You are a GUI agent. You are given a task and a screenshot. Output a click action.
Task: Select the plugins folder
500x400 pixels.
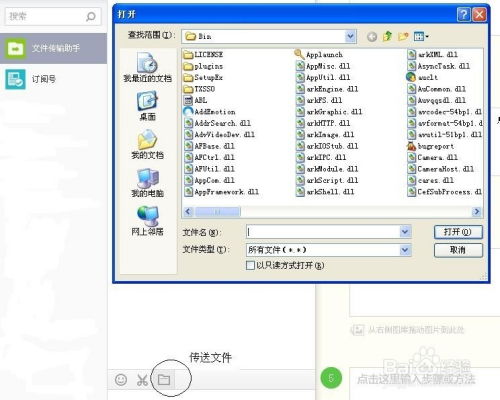point(203,66)
